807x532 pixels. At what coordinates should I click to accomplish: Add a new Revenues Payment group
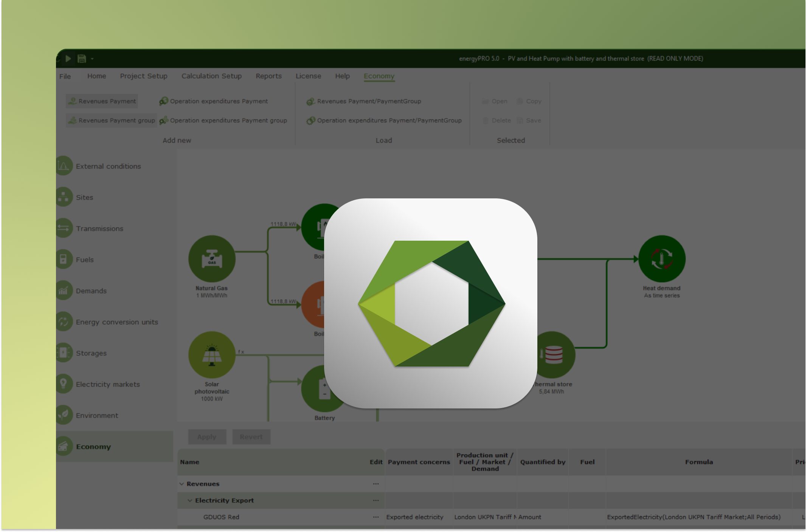tap(111, 121)
